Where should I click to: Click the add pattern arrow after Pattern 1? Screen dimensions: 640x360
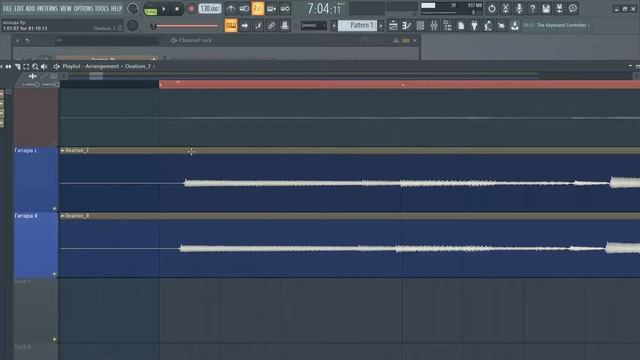381,26
